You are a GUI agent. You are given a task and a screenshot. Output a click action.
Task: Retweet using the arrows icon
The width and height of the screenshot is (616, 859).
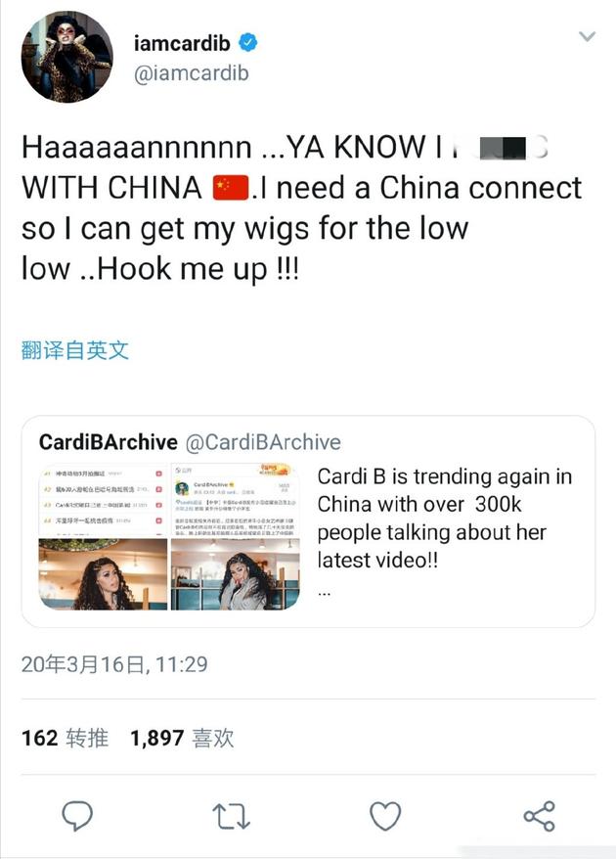coord(231,816)
